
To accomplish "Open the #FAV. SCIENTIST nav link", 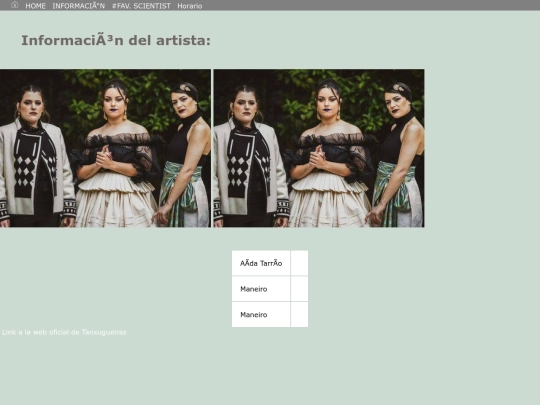I will 141,6.
